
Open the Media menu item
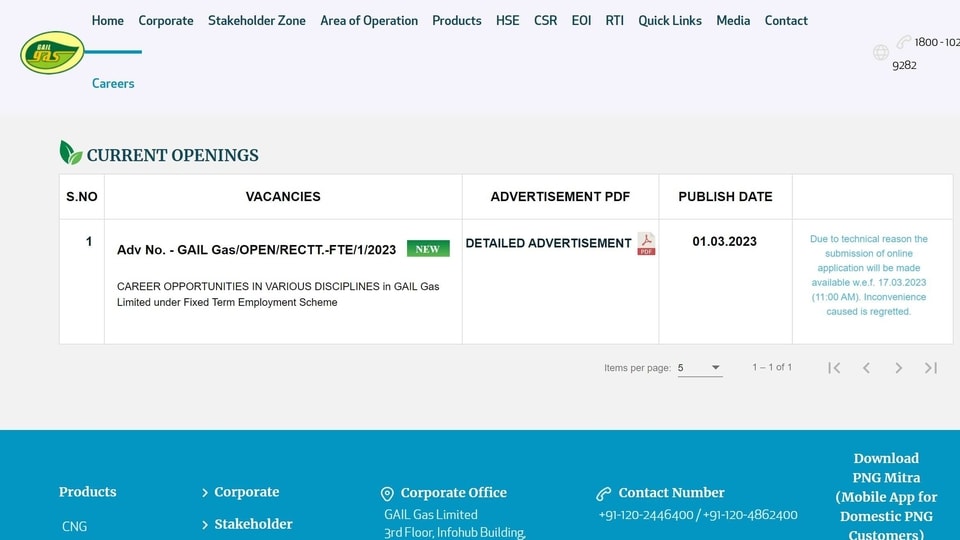tap(733, 21)
